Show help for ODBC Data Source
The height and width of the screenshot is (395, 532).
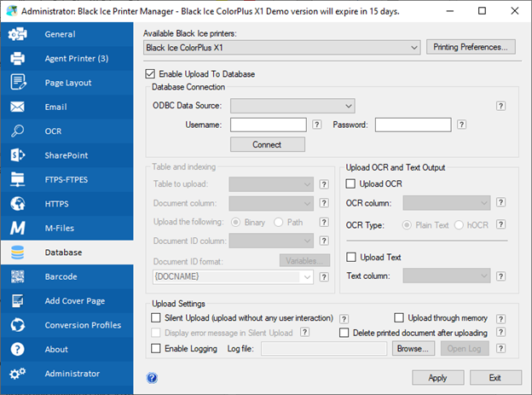point(500,106)
